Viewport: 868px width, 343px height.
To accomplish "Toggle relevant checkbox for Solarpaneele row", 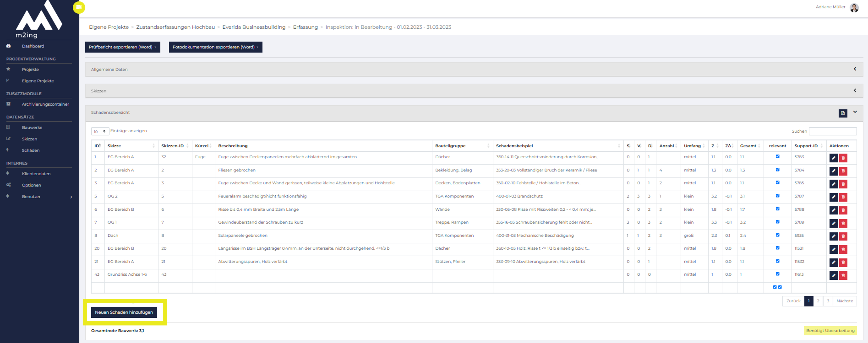I will pos(777,235).
